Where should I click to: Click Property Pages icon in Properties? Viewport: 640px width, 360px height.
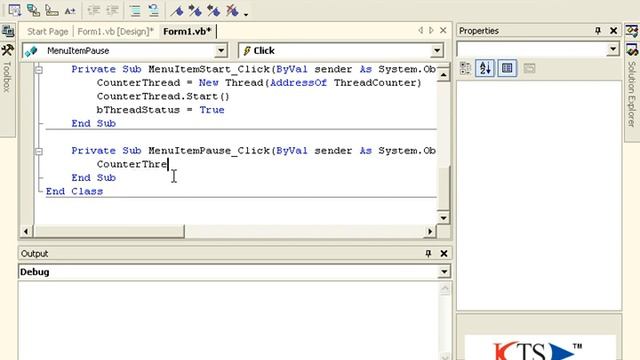pyautogui.click(x=529, y=68)
